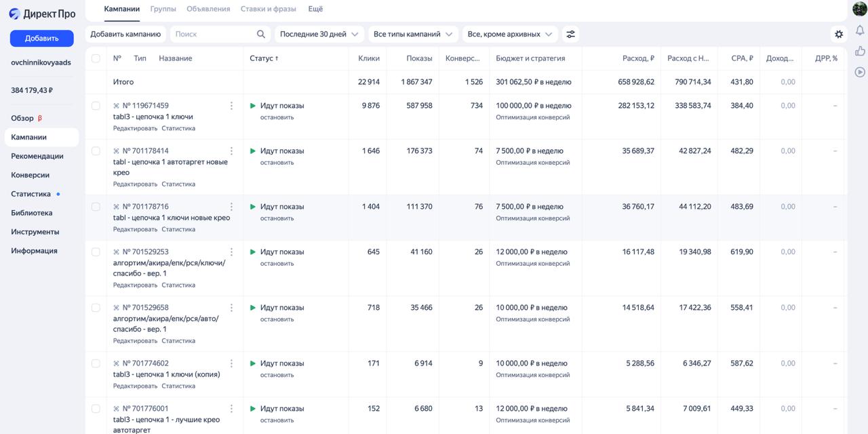Check the box for campaign 701529253
Viewport: 868px width, 434px height.
96,252
